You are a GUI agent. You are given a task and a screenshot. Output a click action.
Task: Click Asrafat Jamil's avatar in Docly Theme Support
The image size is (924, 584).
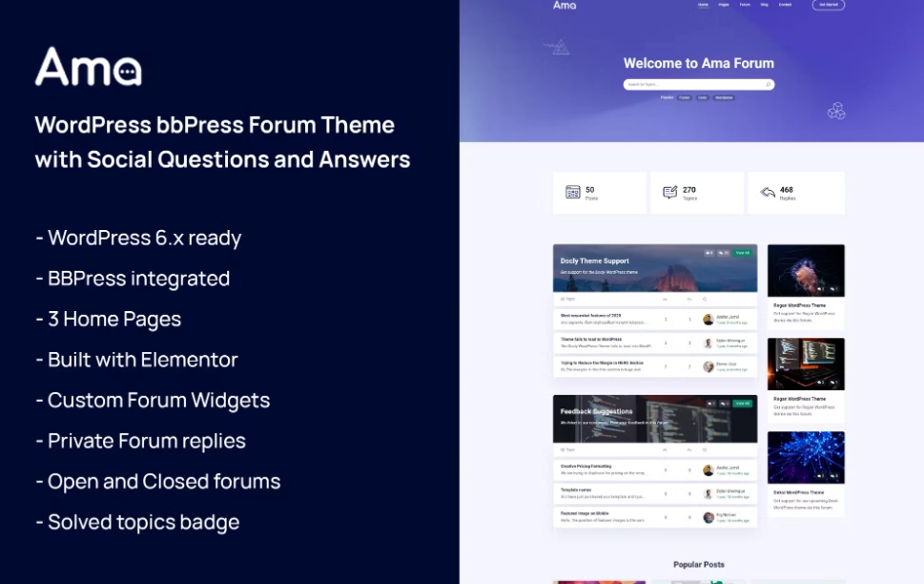pos(708,320)
